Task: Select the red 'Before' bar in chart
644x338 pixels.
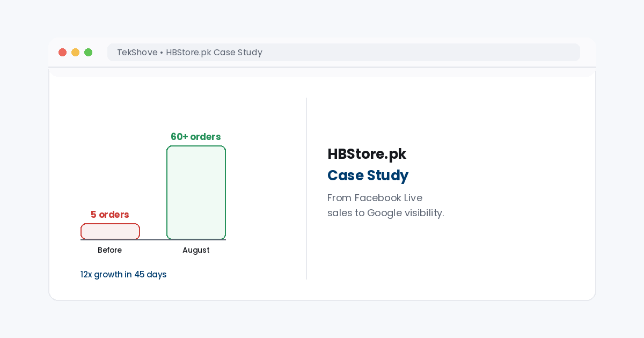Action: (x=110, y=231)
